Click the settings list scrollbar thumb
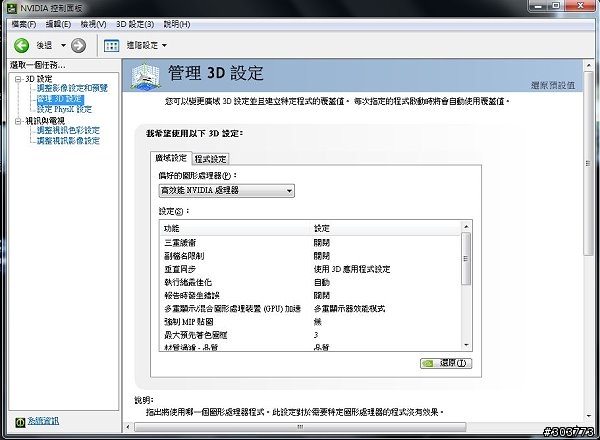This screenshot has height=440, width=600. (x=466, y=259)
